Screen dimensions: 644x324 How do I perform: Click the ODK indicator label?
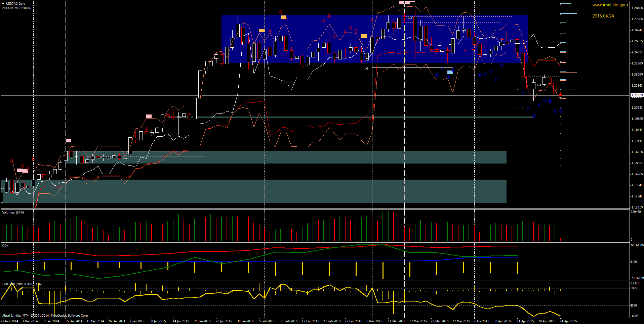tap(5, 245)
